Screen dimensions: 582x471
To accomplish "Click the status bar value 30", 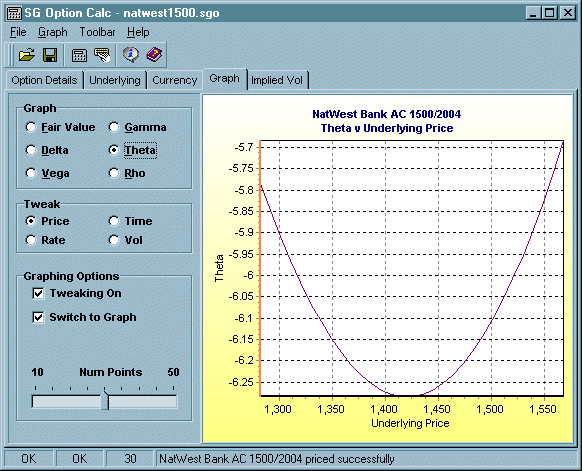I will (x=130, y=459).
